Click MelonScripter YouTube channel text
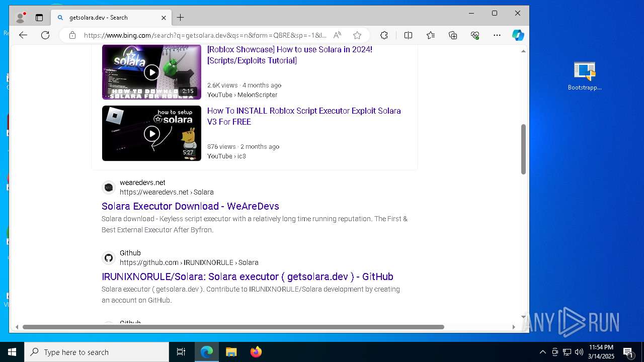 [258, 95]
